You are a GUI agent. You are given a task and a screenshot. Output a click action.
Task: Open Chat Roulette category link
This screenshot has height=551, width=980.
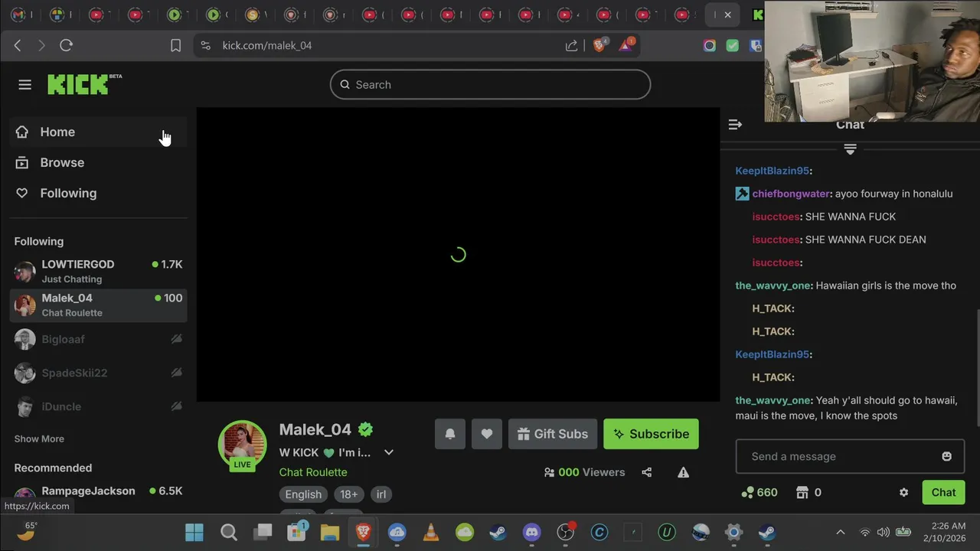(x=313, y=472)
